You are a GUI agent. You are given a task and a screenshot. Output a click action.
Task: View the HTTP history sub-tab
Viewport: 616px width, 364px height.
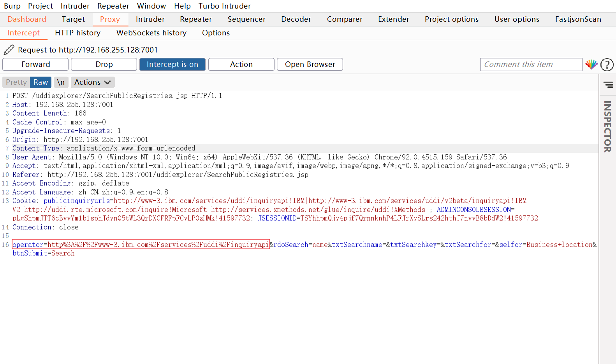tap(78, 33)
